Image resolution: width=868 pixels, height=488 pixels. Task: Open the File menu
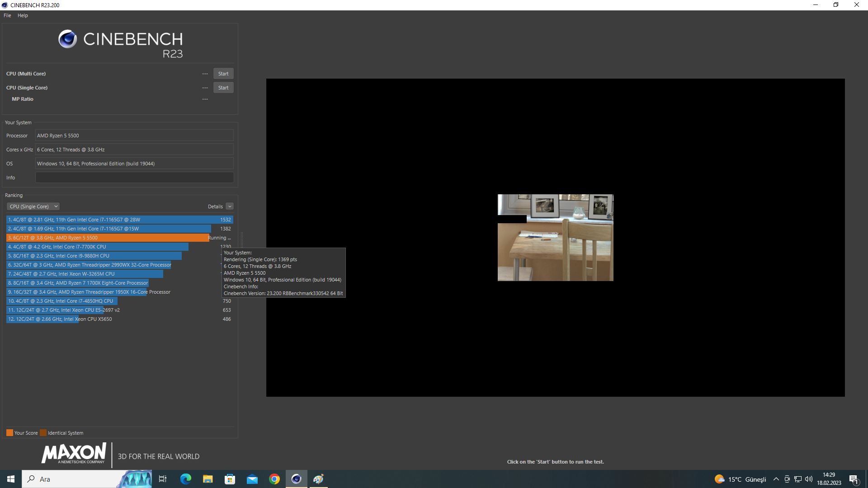tap(7, 15)
